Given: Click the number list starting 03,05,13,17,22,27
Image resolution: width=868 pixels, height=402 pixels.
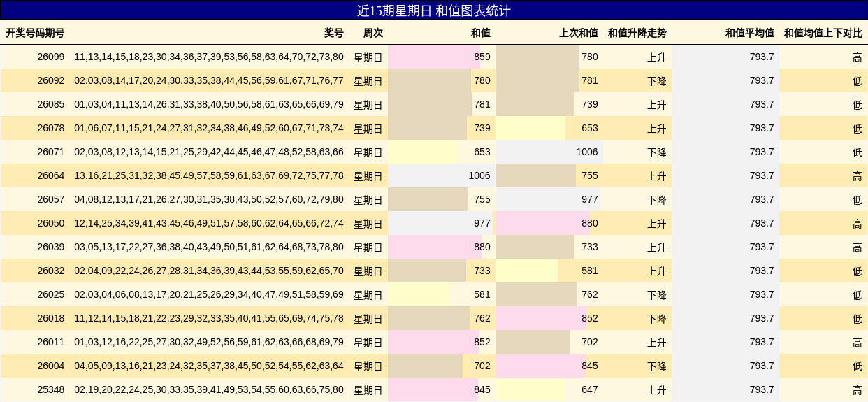Looking at the screenshot, I should tap(209, 247).
